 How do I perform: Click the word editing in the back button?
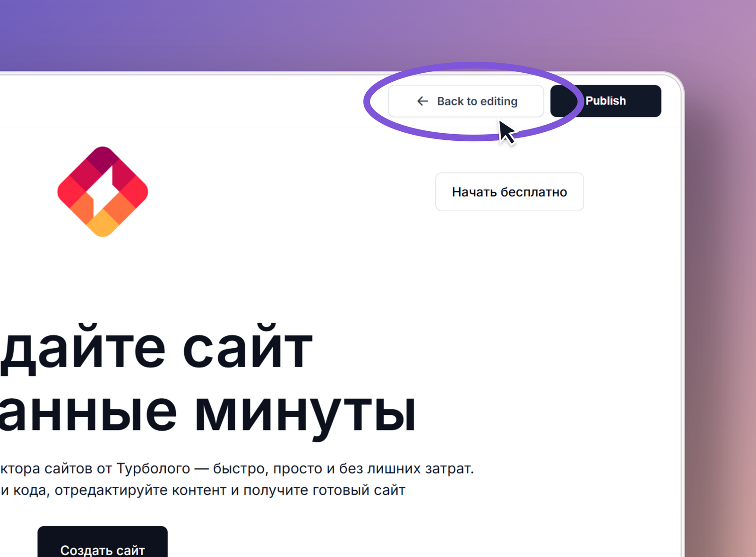pyautogui.click(x=499, y=102)
